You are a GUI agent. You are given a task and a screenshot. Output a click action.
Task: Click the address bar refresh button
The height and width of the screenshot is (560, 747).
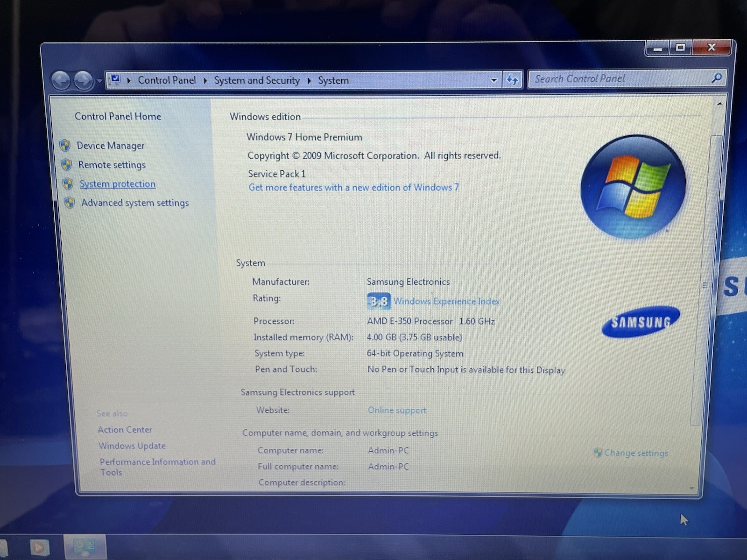tap(512, 80)
